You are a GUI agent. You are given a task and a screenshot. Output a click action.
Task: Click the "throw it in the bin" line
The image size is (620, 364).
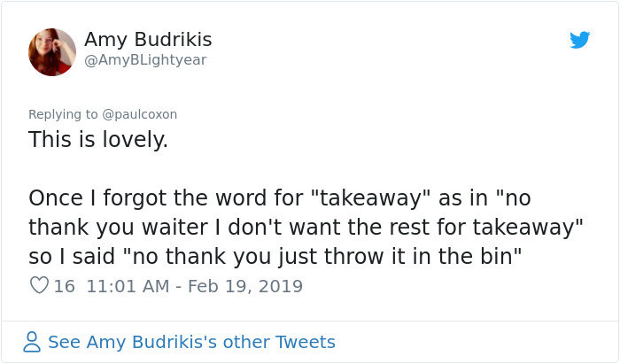(274, 257)
